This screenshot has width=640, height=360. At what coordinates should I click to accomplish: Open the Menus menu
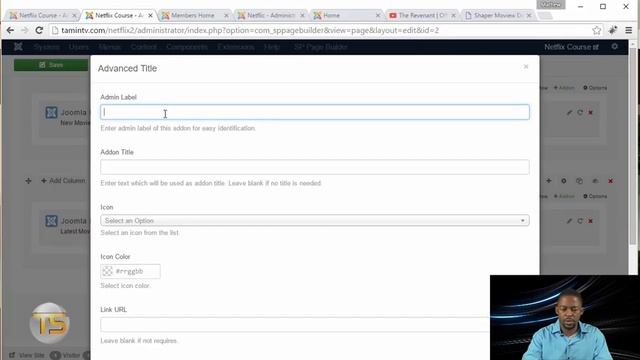110,47
